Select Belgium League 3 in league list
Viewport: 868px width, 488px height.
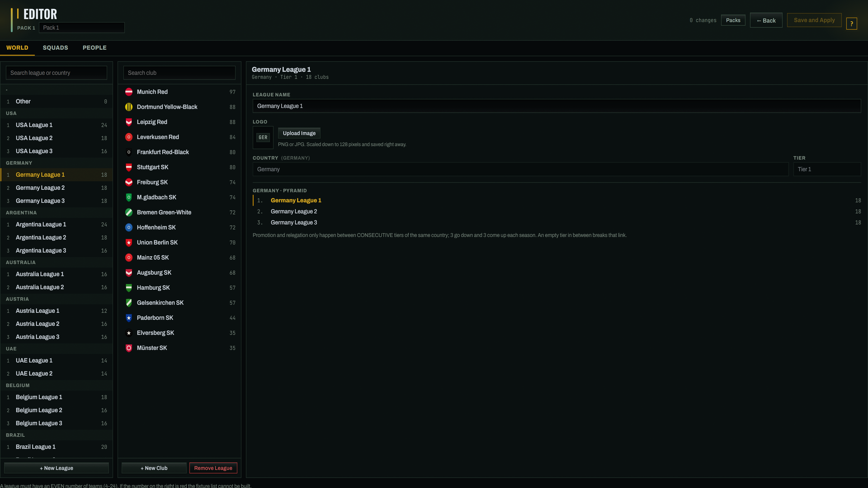(57, 423)
